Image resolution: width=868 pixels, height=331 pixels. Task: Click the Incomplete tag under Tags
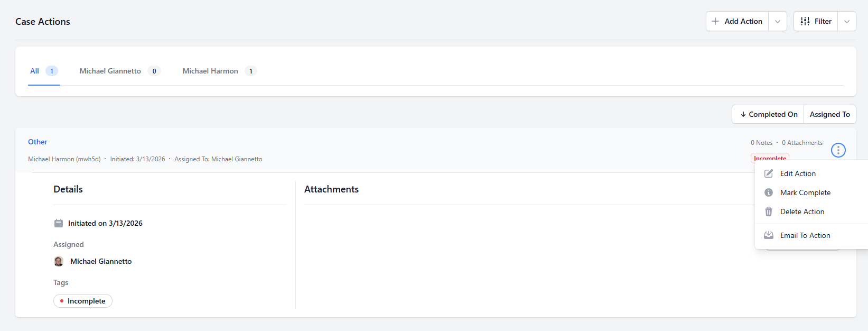tap(83, 300)
